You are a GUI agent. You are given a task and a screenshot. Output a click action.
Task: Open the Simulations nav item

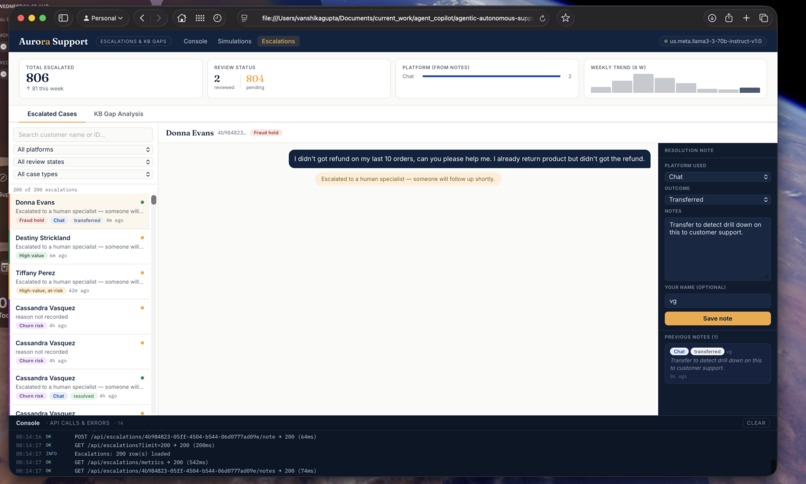click(x=234, y=41)
